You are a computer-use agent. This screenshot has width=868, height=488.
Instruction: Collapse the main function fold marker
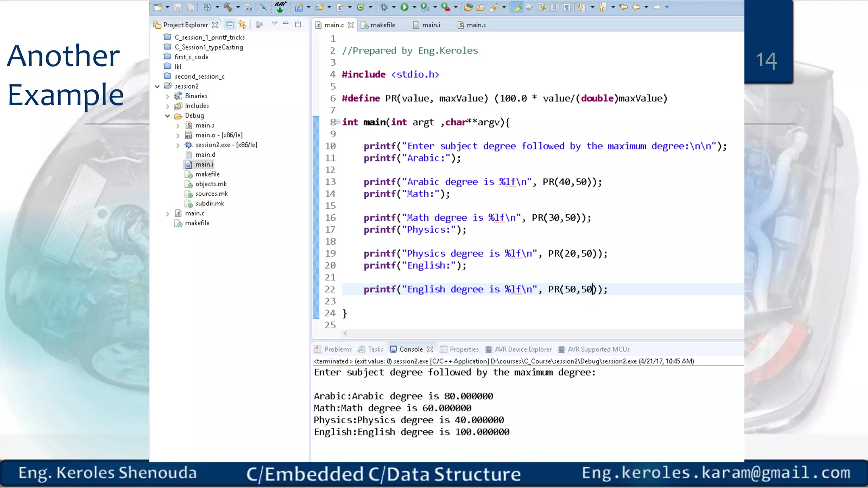[x=338, y=122]
